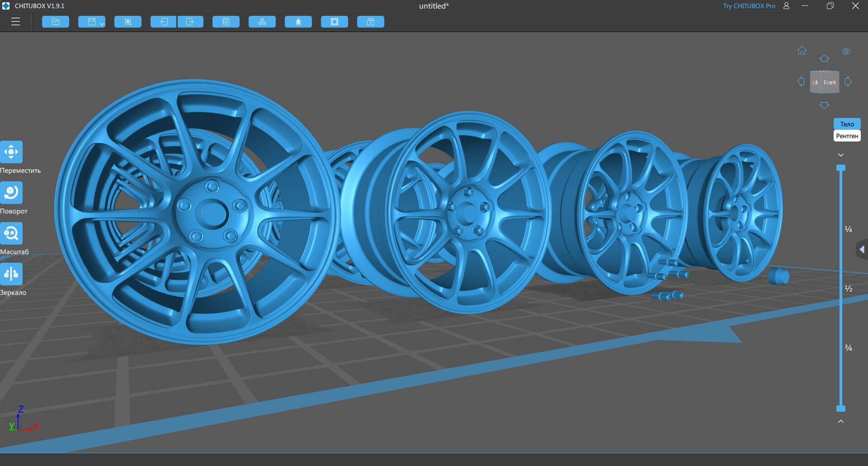
Task: Rotate view up with the top arrow
Action: point(824,58)
